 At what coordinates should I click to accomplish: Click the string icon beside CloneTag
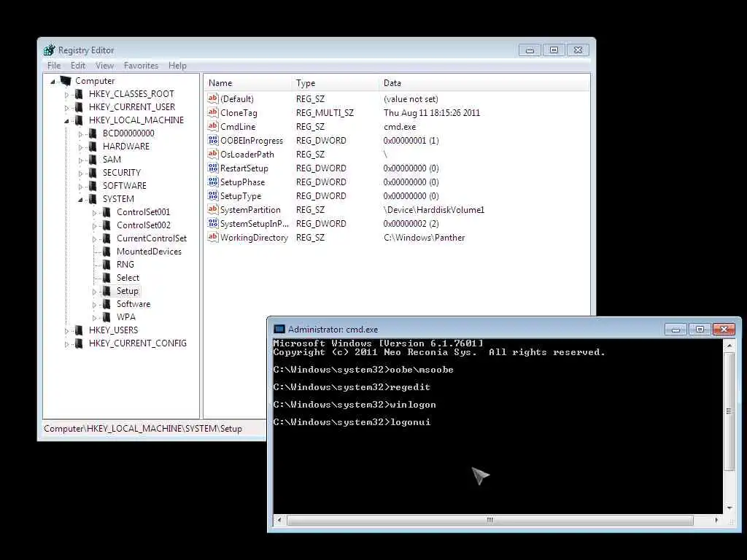(213, 112)
